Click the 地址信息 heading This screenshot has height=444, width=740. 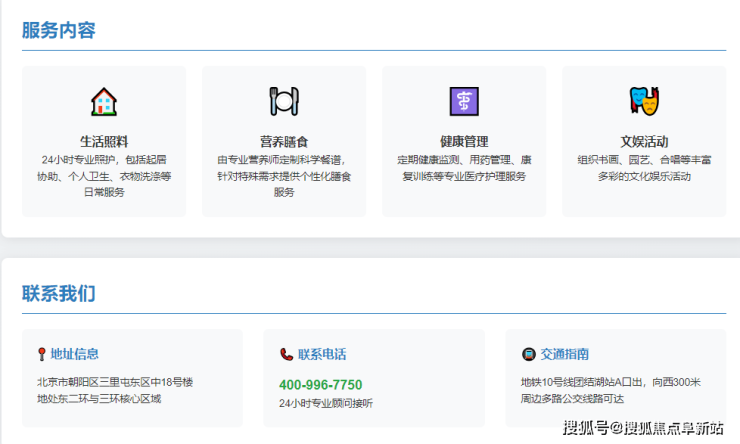click(x=75, y=354)
